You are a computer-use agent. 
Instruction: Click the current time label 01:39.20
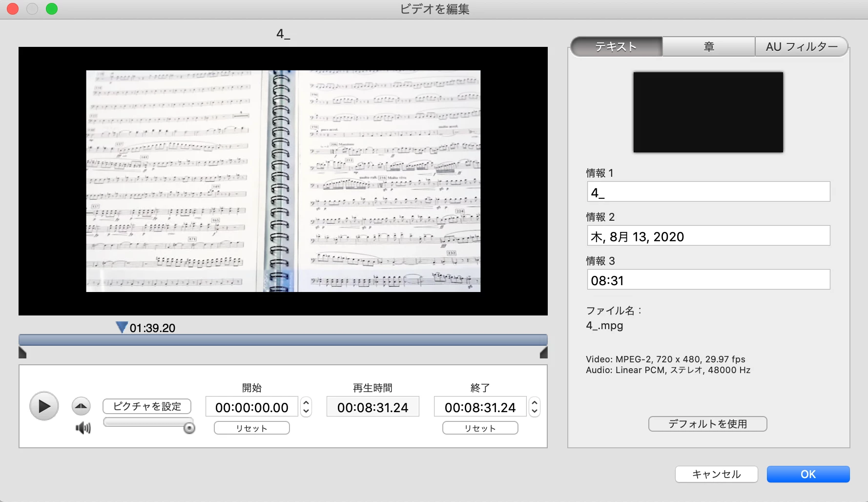[152, 328]
